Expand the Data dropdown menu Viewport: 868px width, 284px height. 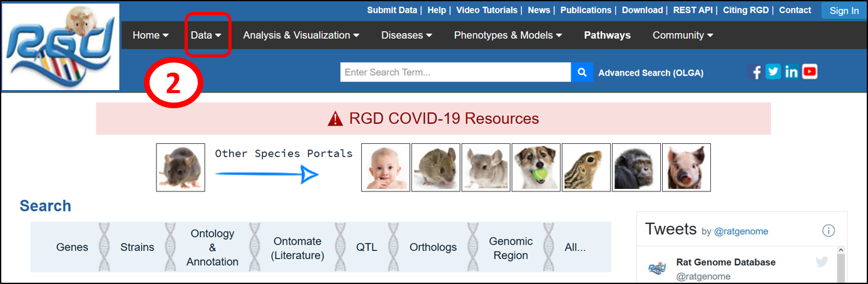coord(206,36)
